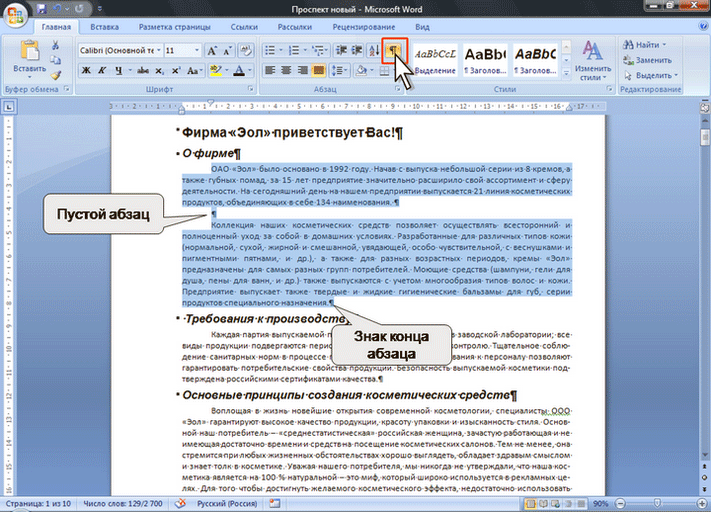Switch to the Ссылки tab
The width and height of the screenshot is (711, 512).
click(244, 27)
